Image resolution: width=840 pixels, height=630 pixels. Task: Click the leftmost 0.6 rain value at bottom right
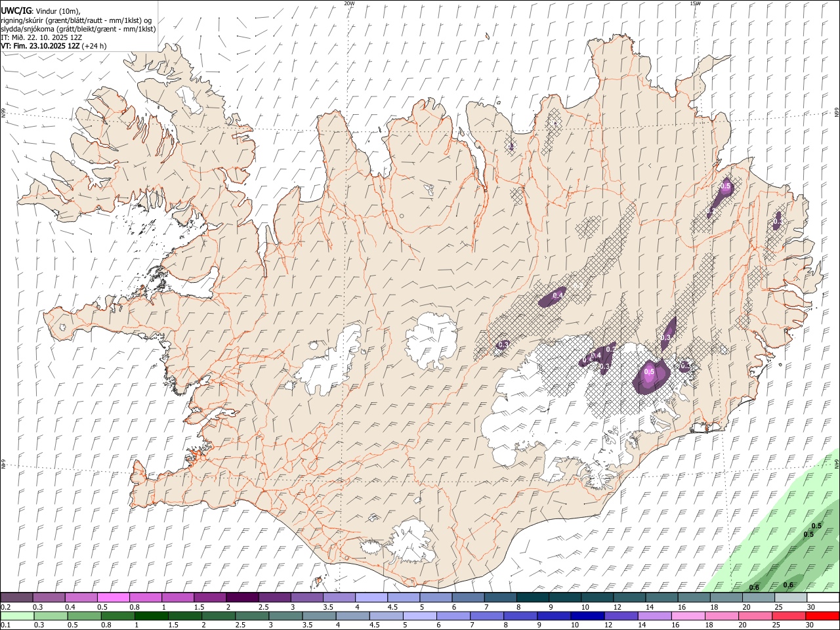[x=754, y=587]
